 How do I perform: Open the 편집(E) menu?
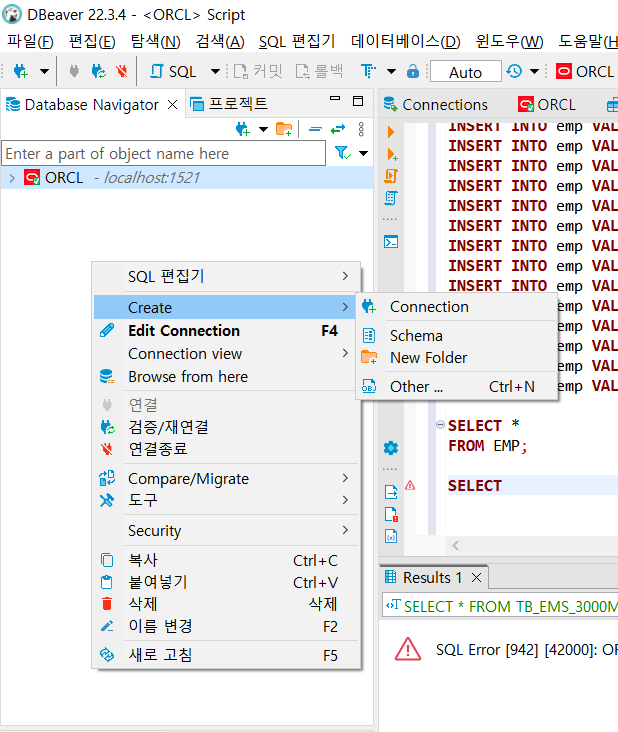92,42
